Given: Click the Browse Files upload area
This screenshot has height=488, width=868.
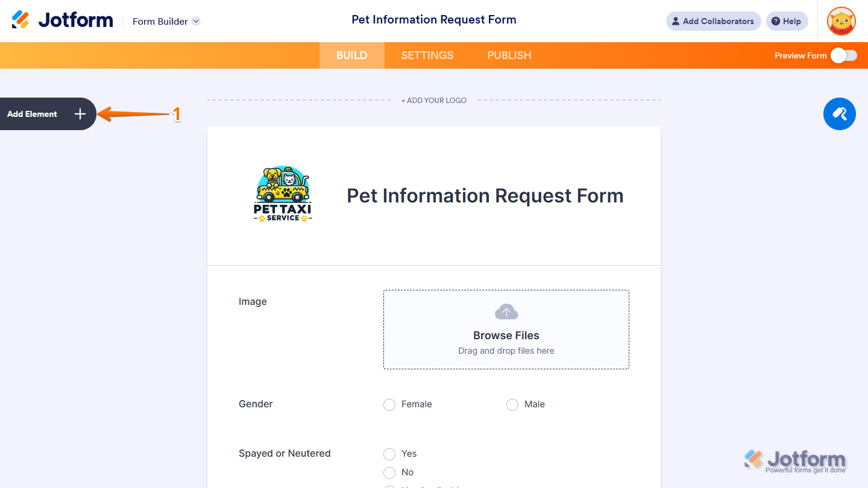Looking at the screenshot, I should point(506,336).
